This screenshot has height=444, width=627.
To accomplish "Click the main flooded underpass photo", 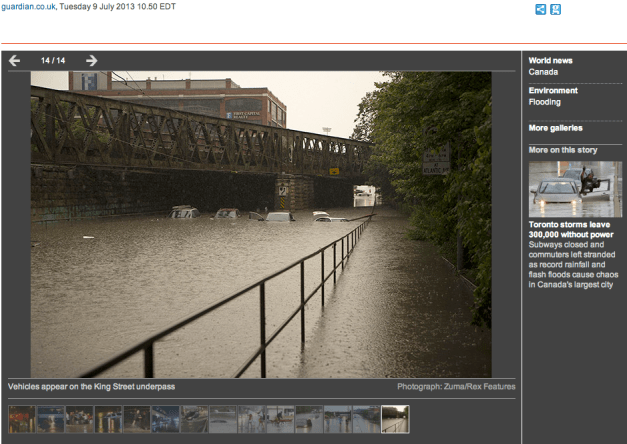I will click(260, 224).
